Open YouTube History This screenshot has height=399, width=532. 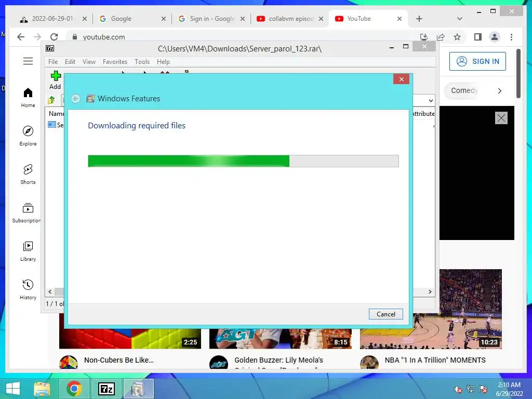coord(28,289)
